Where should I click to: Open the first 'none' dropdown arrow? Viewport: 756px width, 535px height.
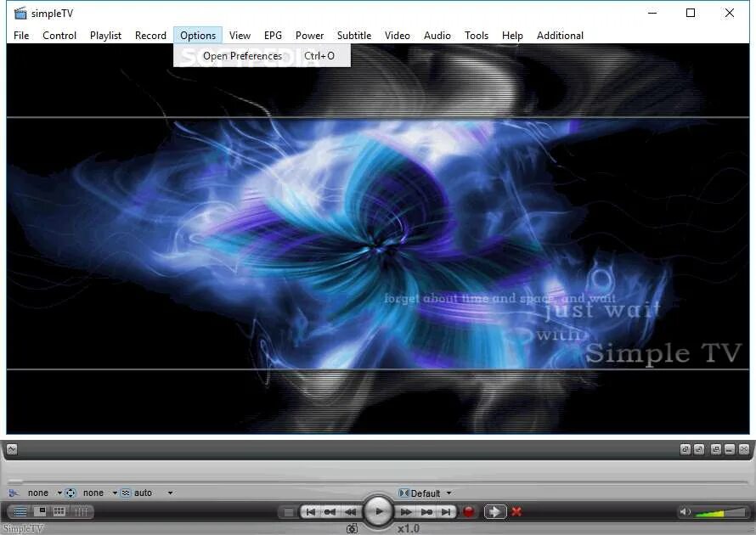(x=59, y=493)
